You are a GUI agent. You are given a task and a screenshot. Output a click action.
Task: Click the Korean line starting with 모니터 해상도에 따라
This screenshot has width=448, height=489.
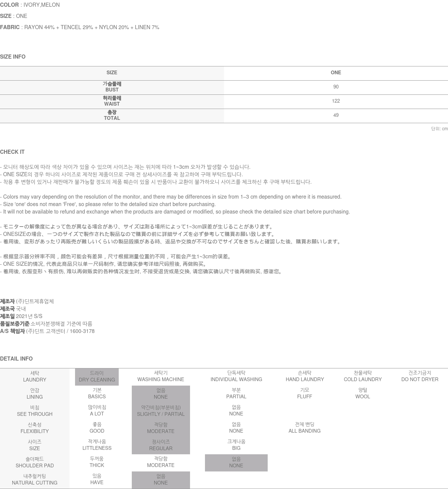tap(125, 167)
